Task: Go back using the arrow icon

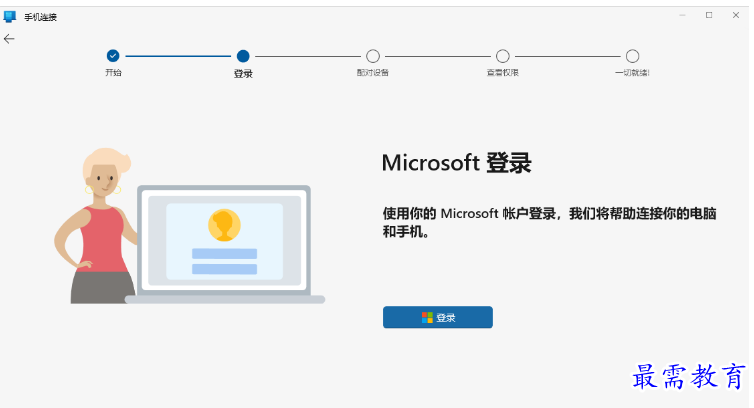Action: click(x=9, y=39)
